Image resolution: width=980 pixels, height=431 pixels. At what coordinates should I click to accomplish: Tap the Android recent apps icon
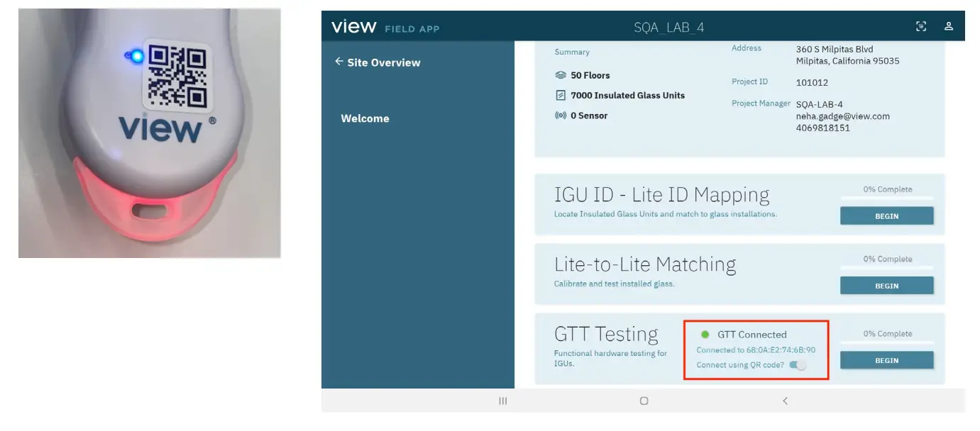502,401
